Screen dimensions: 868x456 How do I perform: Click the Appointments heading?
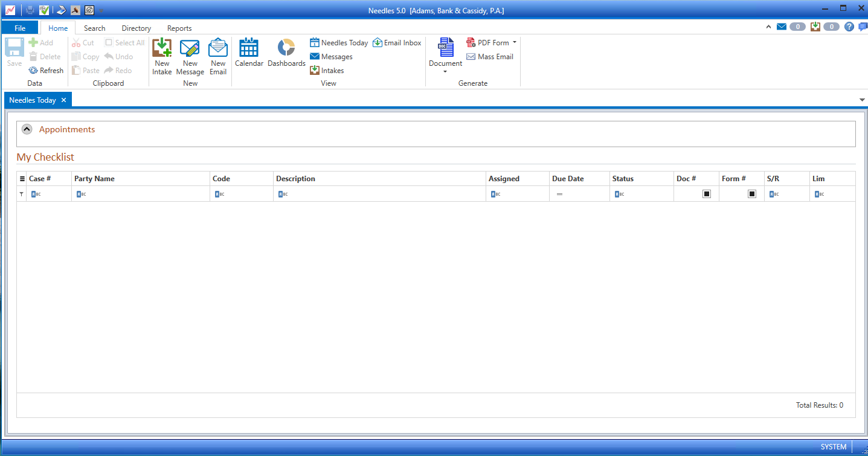(x=67, y=129)
